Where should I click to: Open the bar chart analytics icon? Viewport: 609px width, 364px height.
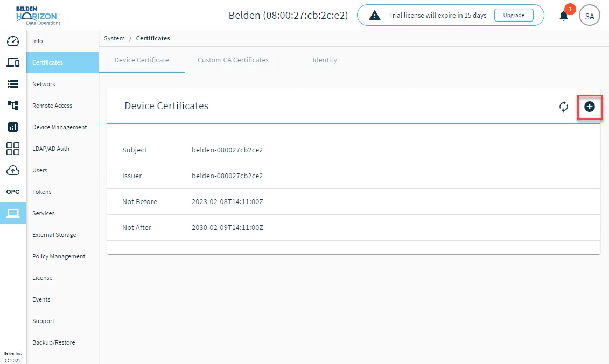pyautogui.click(x=13, y=127)
